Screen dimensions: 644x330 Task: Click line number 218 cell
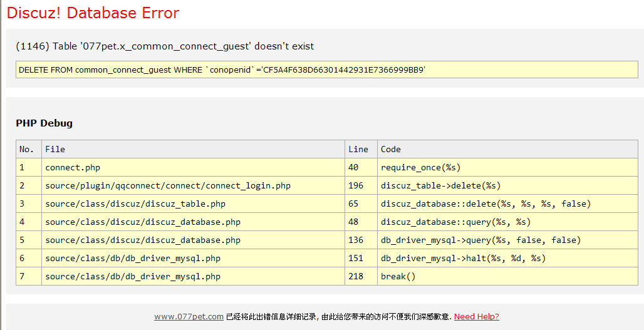click(356, 276)
